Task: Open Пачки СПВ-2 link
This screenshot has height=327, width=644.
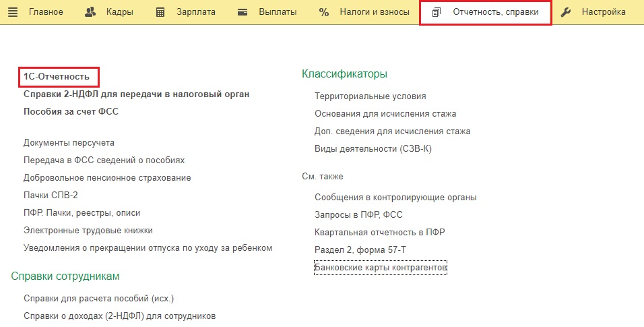Action: coord(51,195)
